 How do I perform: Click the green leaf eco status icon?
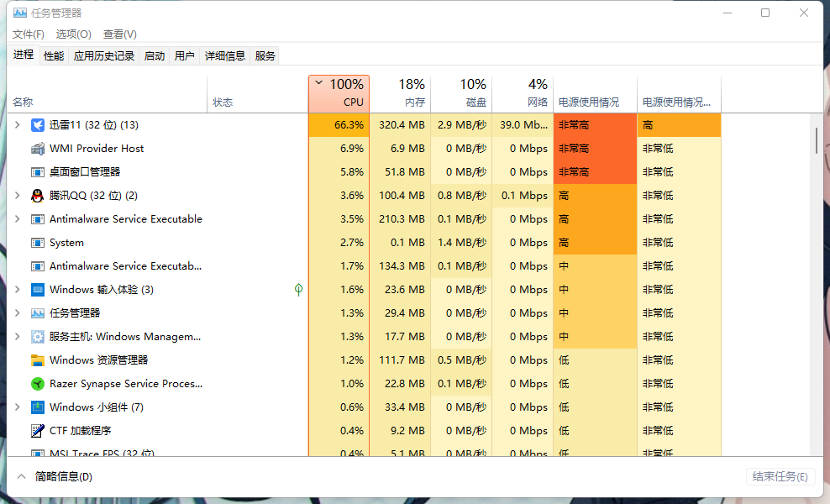point(298,290)
